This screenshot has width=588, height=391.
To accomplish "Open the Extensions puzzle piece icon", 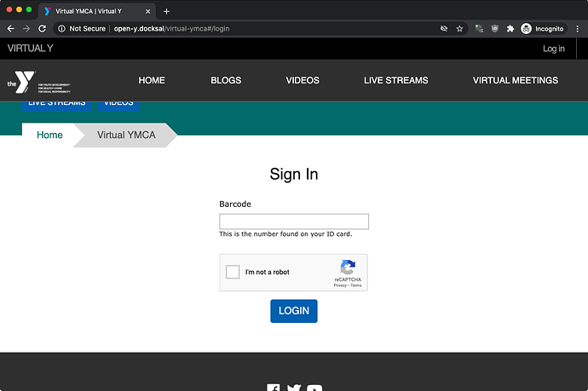I will pyautogui.click(x=510, y=28).
